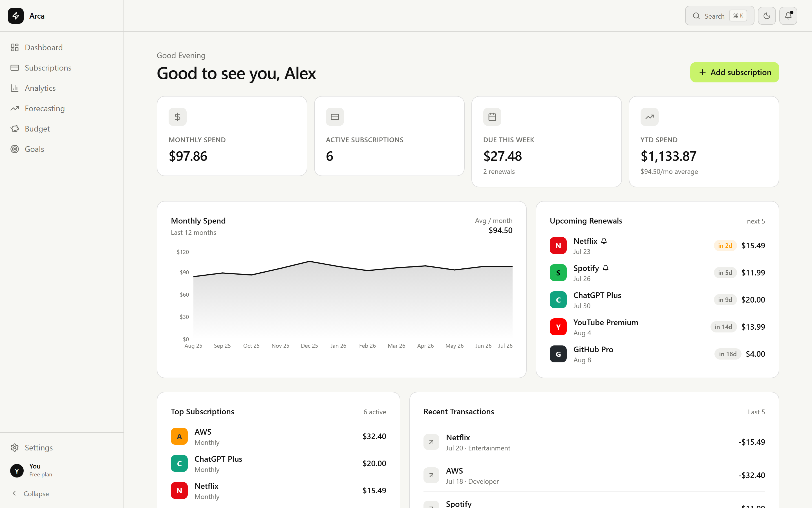Click the ChatGPT Plus C icon in Top Subscriptions
The image size is (812, 508).
(x=179, y=464)
